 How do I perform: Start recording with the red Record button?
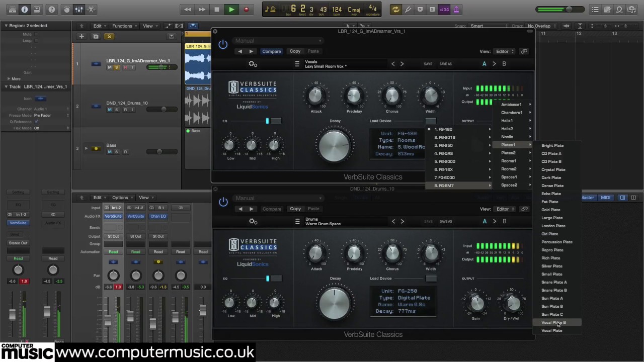246,10
